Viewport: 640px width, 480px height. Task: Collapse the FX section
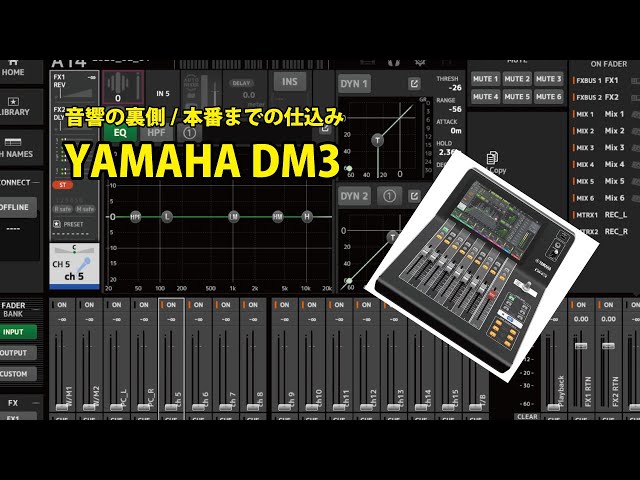click(36, 403)
